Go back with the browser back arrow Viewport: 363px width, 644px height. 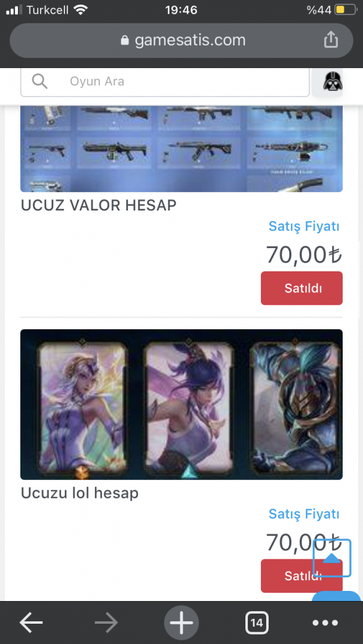(31, 623)
